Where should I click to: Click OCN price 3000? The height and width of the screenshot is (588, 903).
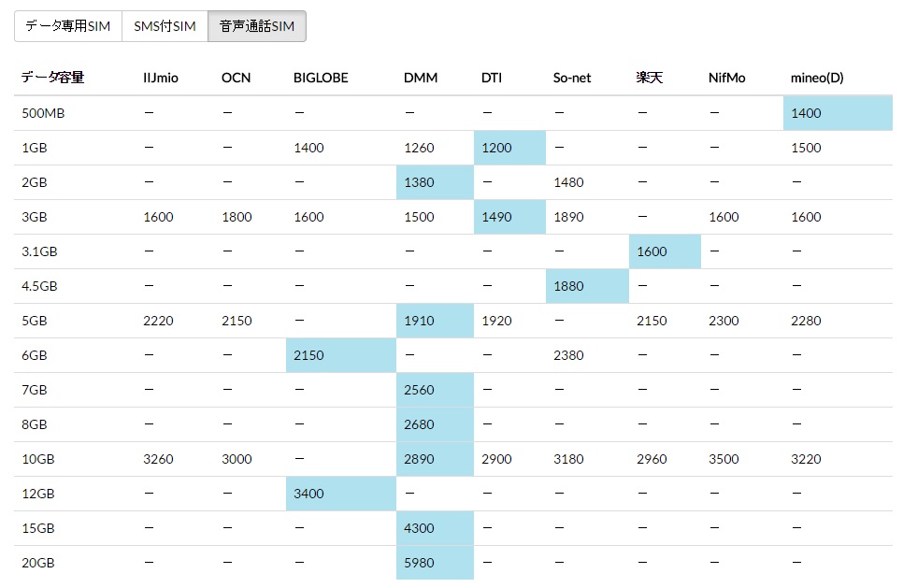point(236,459)
